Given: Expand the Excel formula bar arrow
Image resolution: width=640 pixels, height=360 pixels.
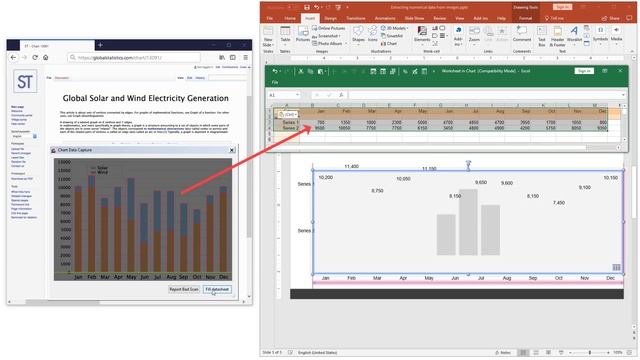Looking at the screenshot, I should 623,95.
